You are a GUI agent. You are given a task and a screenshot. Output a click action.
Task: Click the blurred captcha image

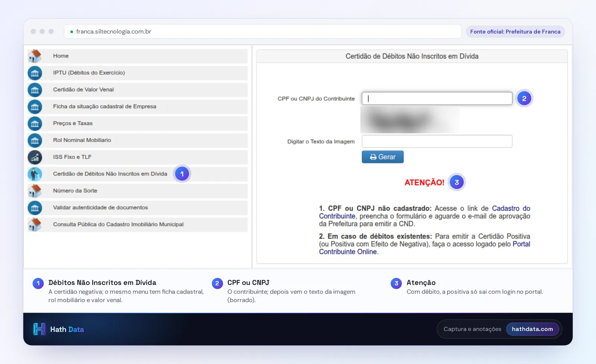pos(410,120)
